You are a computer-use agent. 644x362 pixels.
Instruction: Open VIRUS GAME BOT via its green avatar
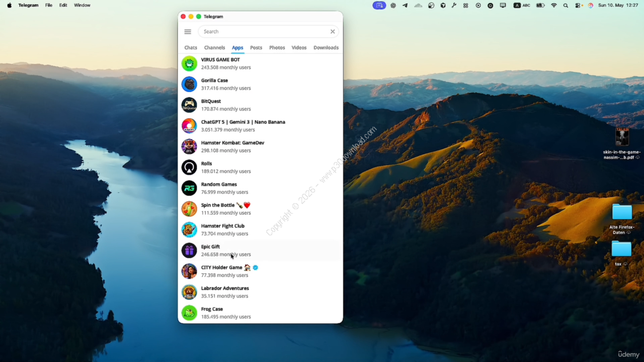(x=189, y=63)
